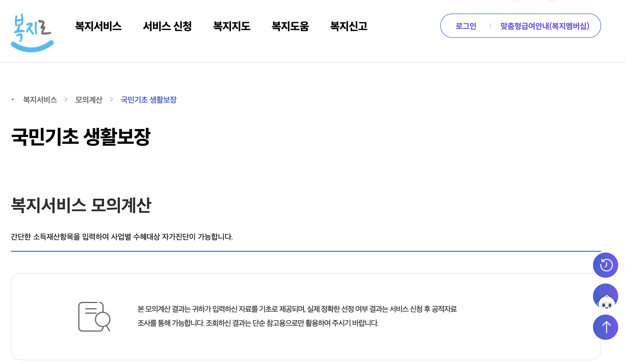Image resolution: width=625 pixels, height=364 pixels.
Task: Open the 복지서비스 main menu
Action: (x=98, y=26)
